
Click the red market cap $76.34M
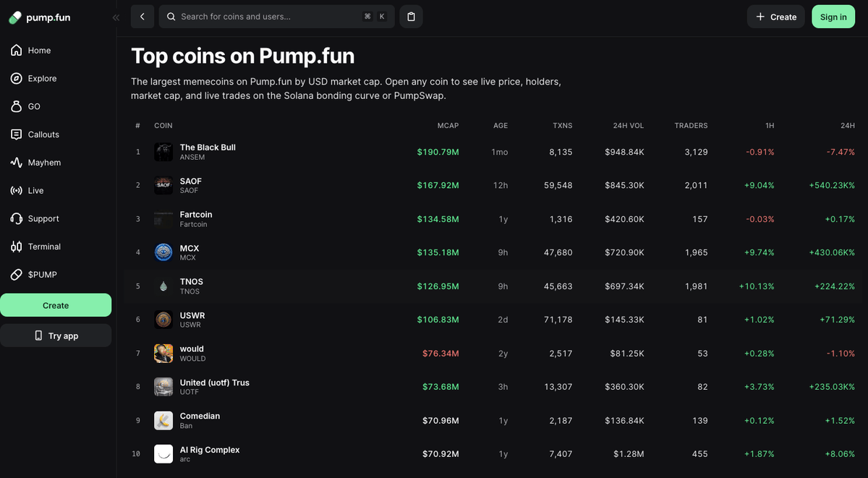click(x=441, y=354)
